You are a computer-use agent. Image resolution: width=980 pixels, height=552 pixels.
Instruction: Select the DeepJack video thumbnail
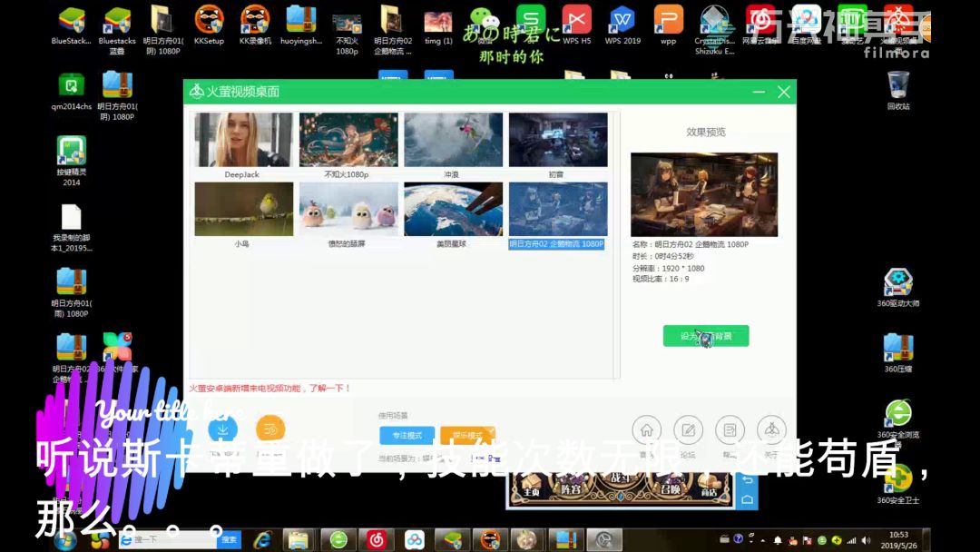(242, 140)
